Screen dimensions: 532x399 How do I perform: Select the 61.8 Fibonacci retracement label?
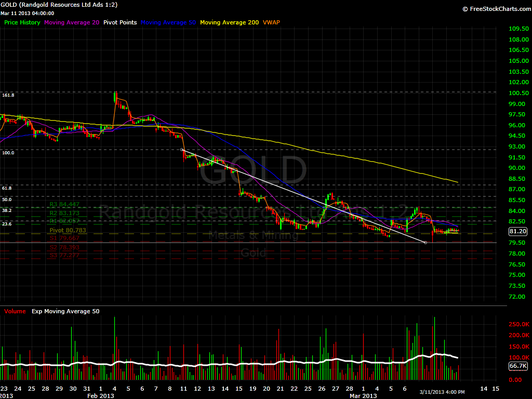[x=7, y=188]
